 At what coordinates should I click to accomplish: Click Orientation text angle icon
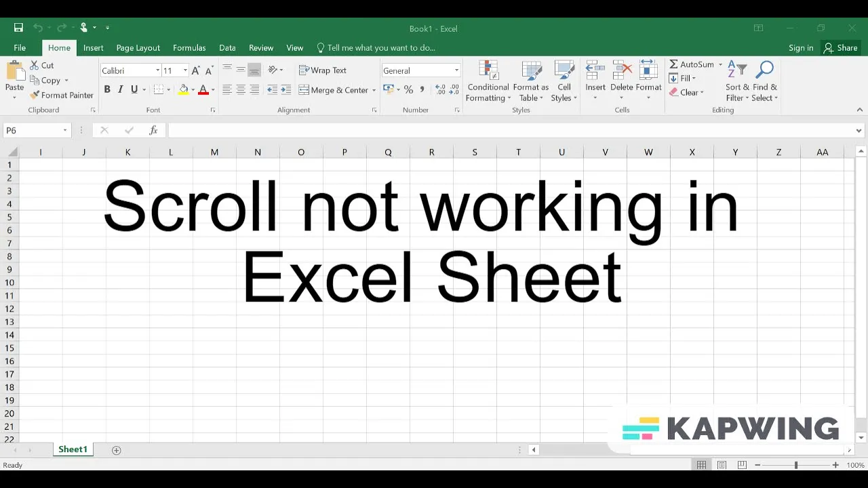click(x=273, y=70)
